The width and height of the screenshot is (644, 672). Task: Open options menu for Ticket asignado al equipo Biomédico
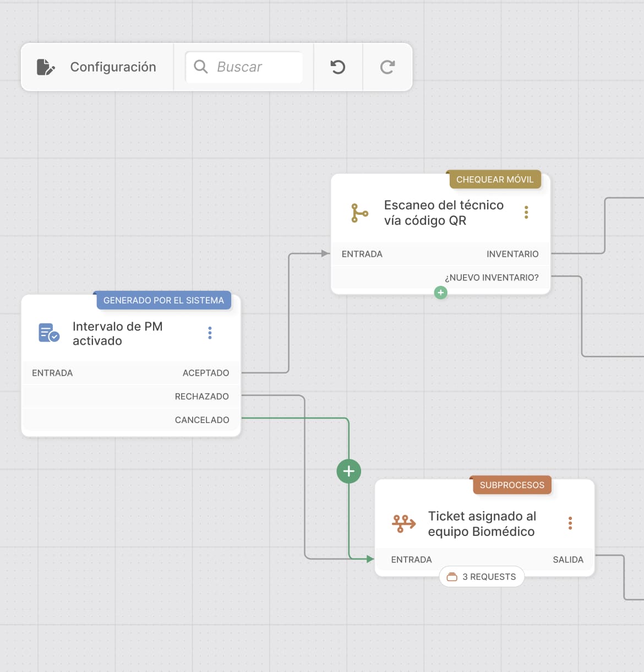pos(570,523)
